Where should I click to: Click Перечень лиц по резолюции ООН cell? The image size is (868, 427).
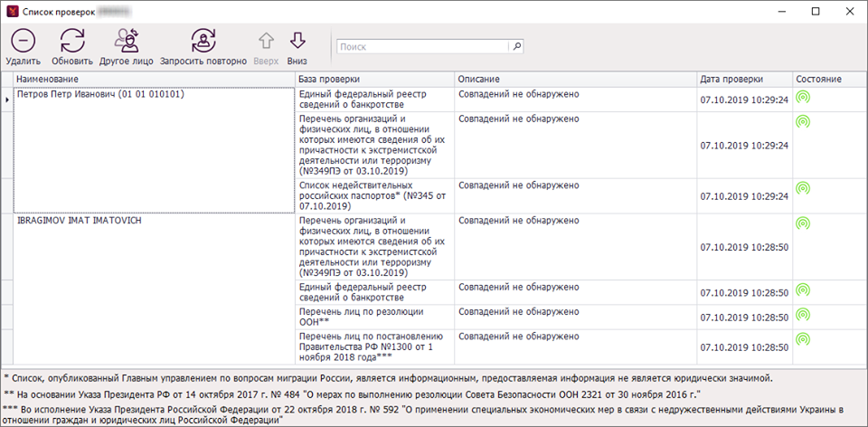point(374,317)
